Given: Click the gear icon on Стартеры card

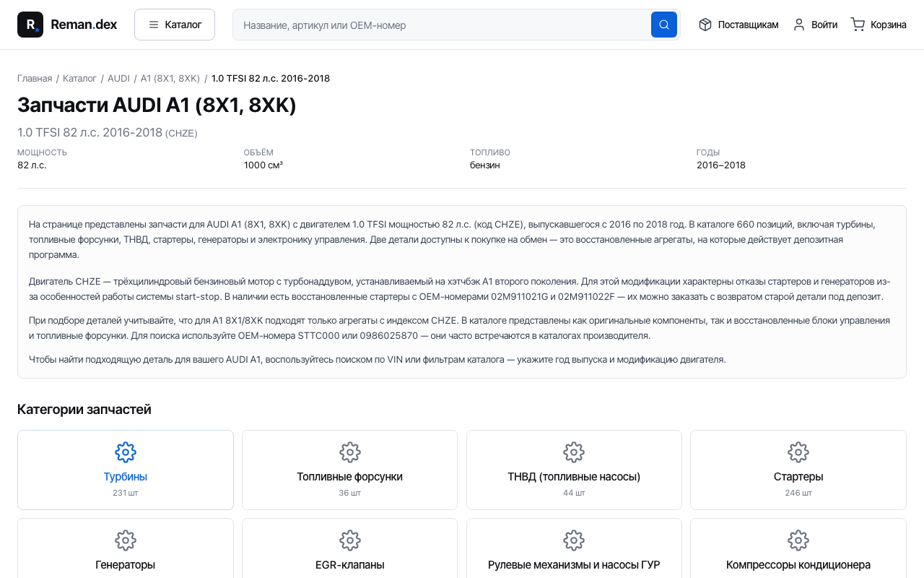Looking at the screenshot, I should click(x=798, y=452).
